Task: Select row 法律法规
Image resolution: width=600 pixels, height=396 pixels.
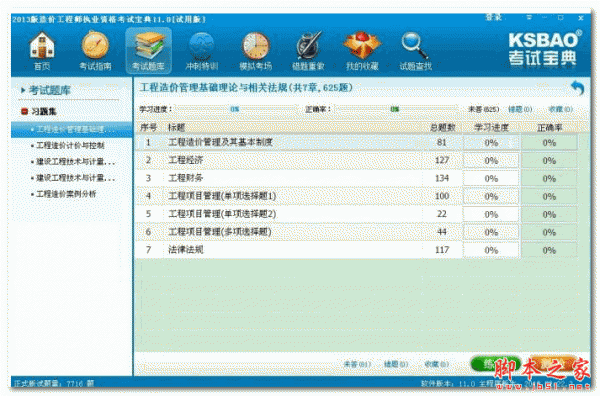Action: 357,250
